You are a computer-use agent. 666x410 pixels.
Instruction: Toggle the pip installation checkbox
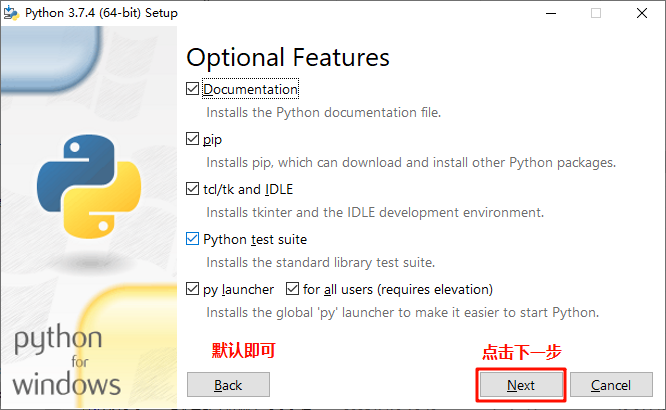click(193, 139)
